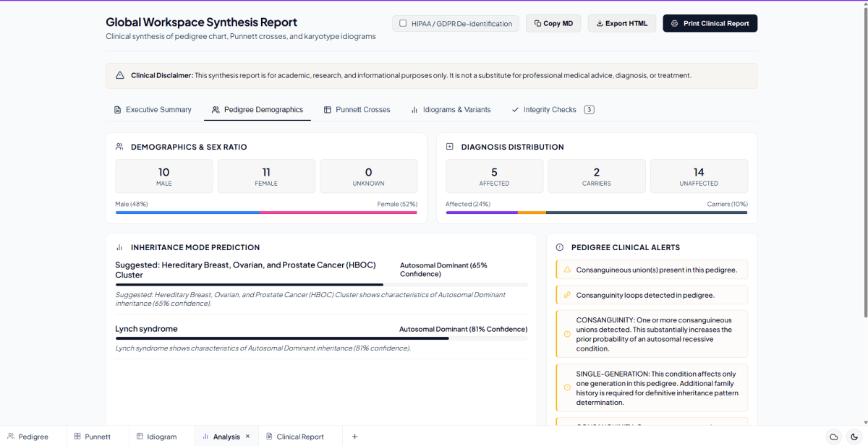
Task: Click the Inheritance Mode Prediction chart icon
Action: coord(119,247)
